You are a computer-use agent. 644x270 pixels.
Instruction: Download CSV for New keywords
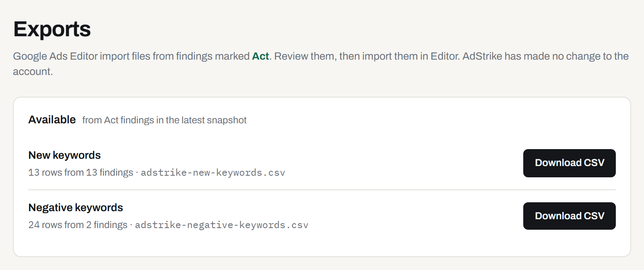click(x=569, y=163)
